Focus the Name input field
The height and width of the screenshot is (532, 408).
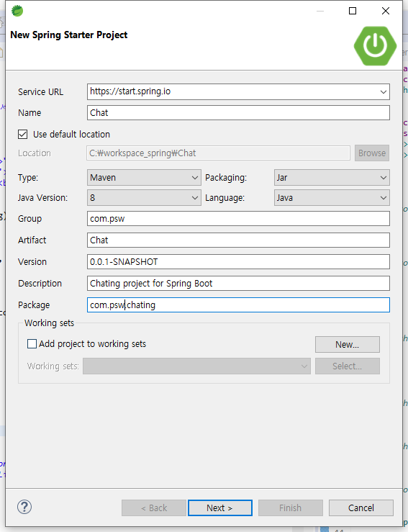coord(238,112)
